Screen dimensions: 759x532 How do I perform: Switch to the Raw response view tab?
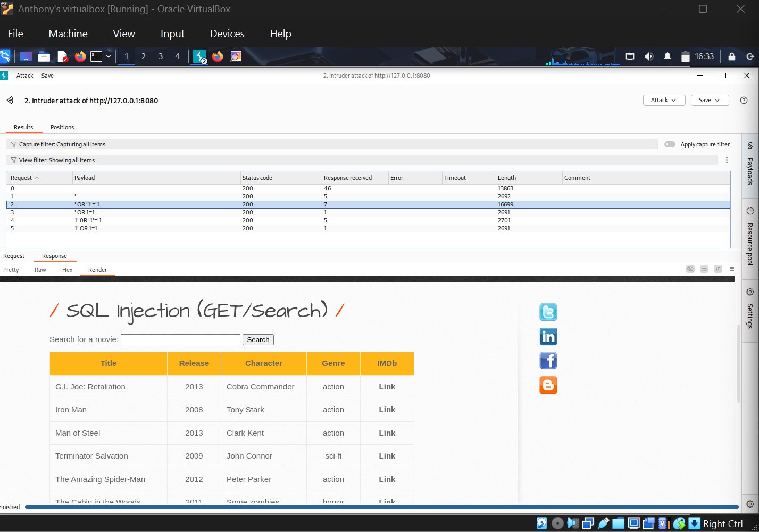[40, 270]
